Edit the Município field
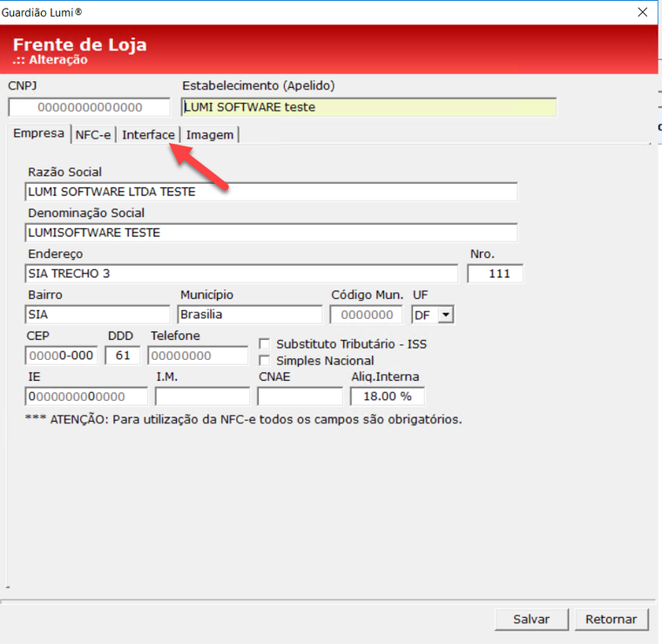Image resolution: width=662 pixels, height=644 pixels. tap(249, 315)
